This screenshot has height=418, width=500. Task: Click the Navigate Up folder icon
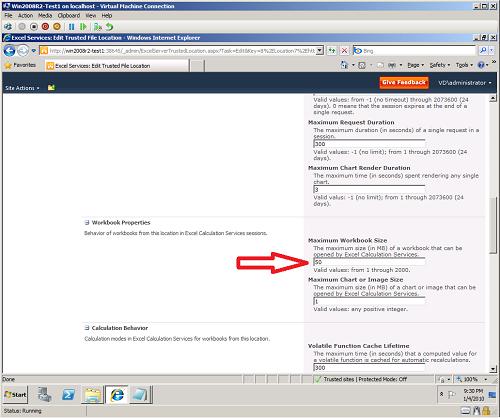[x=51, y=88]
